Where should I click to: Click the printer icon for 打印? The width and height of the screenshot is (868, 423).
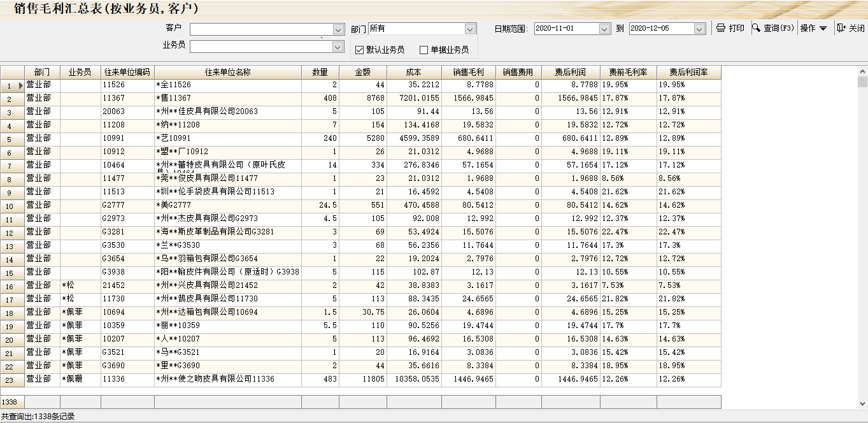[x=721, y=29]
